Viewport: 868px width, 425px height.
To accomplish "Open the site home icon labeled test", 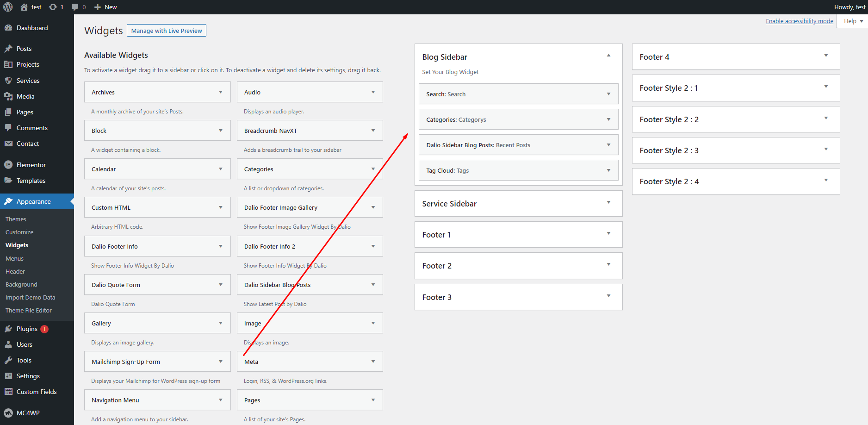I will coord(24,7).
